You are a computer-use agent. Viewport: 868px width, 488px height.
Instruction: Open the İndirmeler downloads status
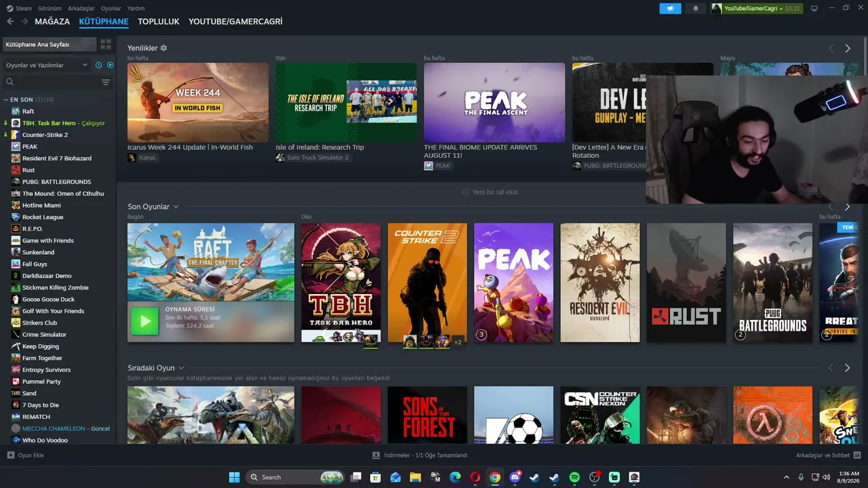[420, 455]
